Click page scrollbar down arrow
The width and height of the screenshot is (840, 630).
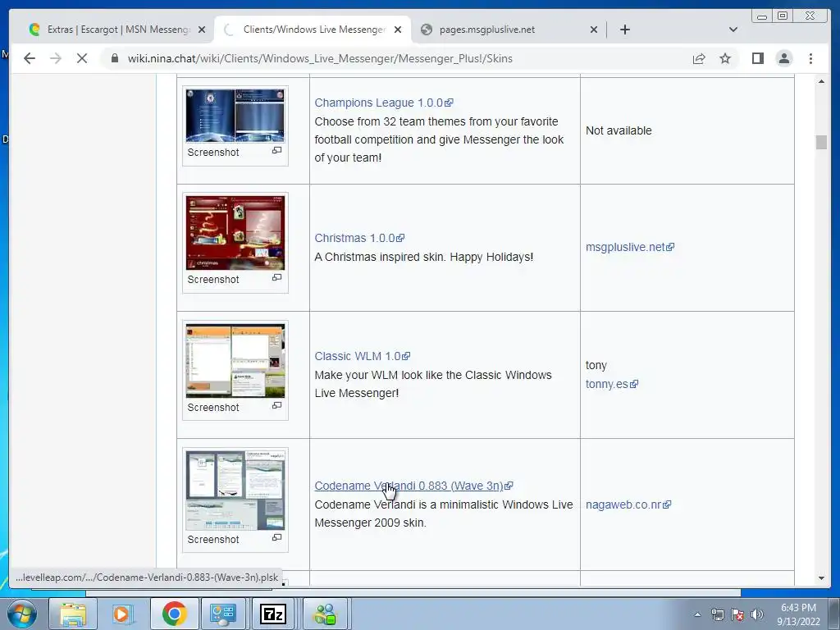[x=821, y=578]
